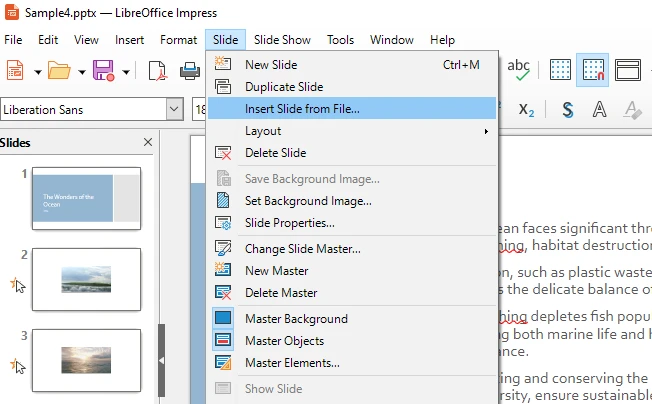Open the Format menu

[x=178, y=40]
